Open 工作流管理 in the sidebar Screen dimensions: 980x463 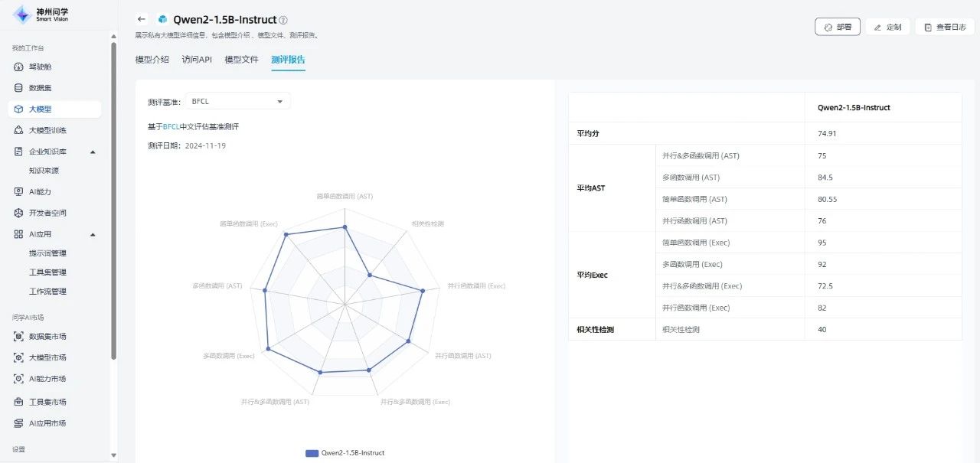[47, 292]
